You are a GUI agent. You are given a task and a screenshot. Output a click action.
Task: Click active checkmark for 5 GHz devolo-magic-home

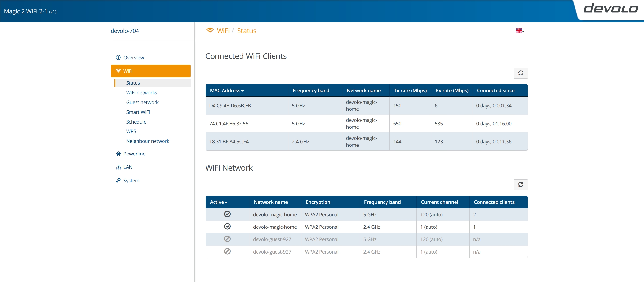[x=227, y=214]
